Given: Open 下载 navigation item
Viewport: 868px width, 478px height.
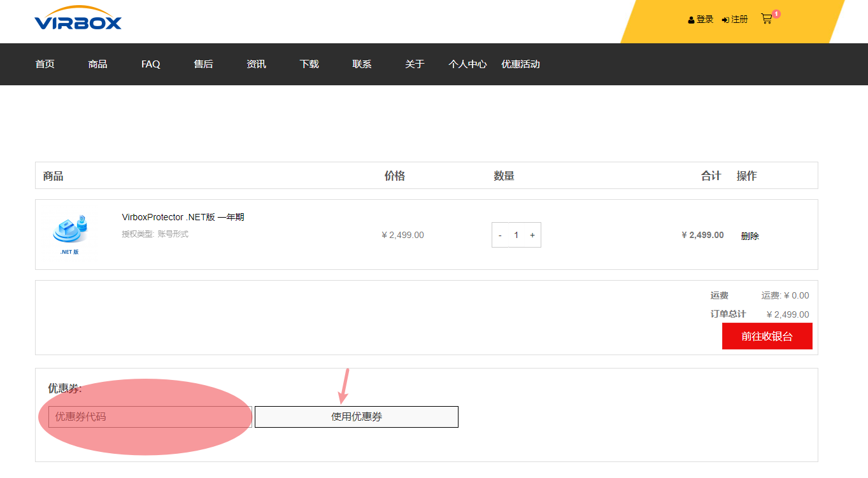Looking at the screenshot, I should [309, 64].
